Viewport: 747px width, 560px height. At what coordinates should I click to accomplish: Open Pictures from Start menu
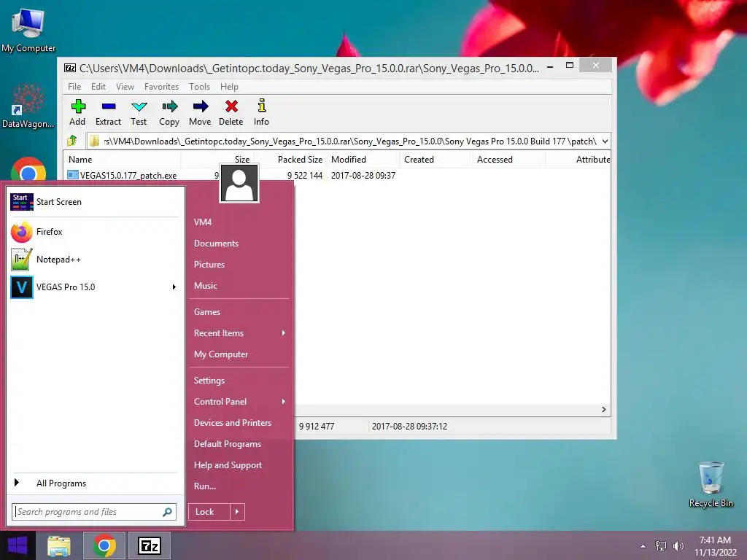point(209,265)
